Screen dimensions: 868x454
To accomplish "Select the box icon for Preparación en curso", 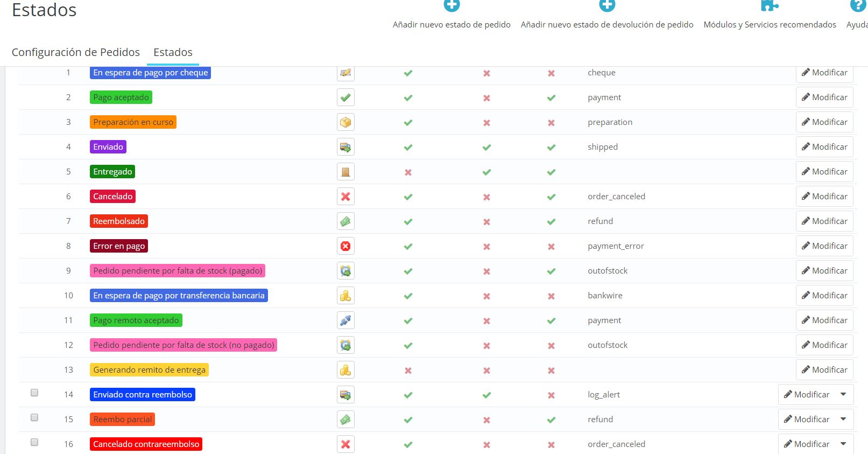I will (345, 122).
